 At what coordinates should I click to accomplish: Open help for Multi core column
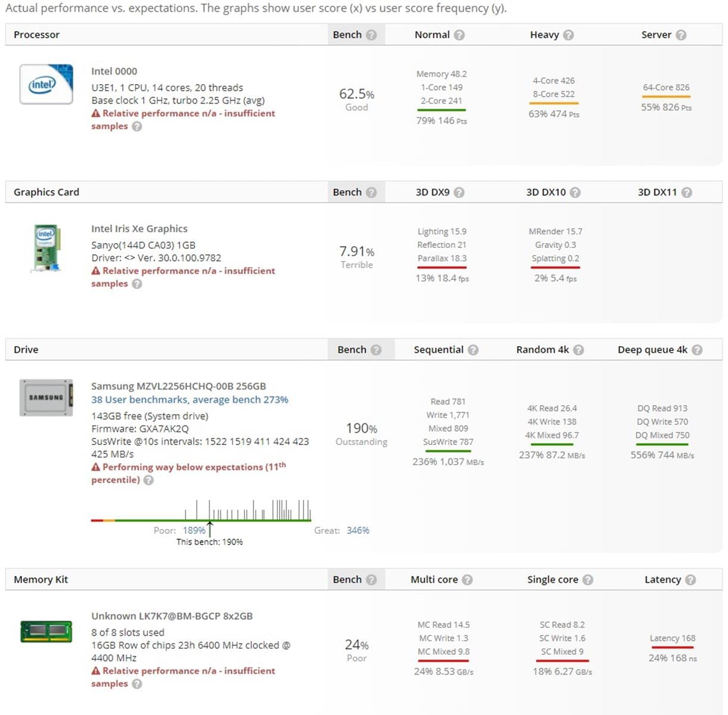pyautogui.click(x=467, y=580)
